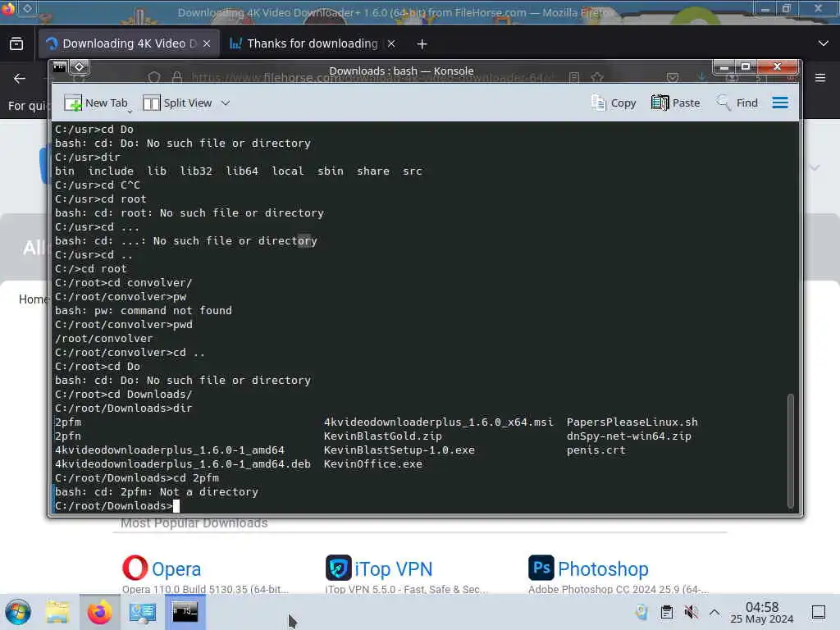Open Firefox View icon
Viewport: 840px width, 630px height.
click(x=16, y=43)
